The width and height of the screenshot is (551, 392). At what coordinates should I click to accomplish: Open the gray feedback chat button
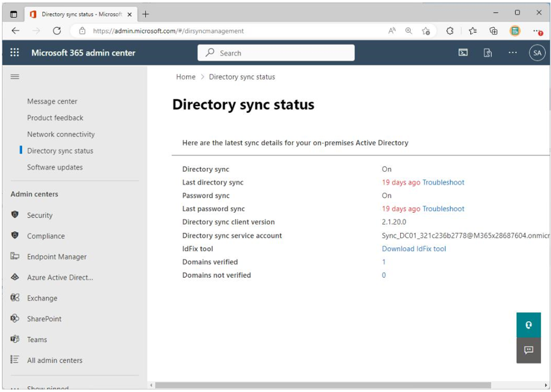tap(528, 350)
